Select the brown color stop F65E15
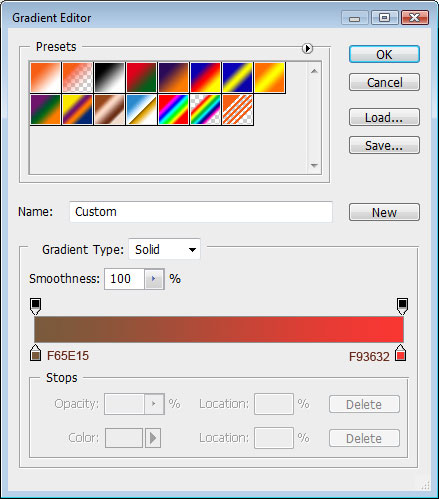This screenshot has width=439, height=499. [x=35, y=353]
